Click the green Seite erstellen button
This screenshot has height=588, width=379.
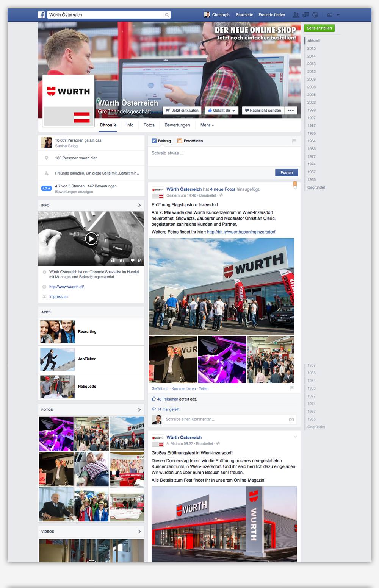click(319, 28)
